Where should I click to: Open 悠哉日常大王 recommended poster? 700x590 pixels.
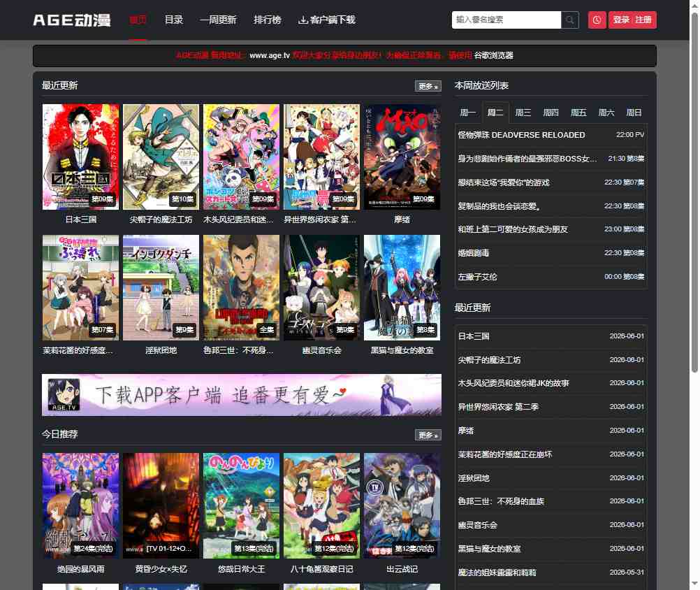tap(242, 505)
